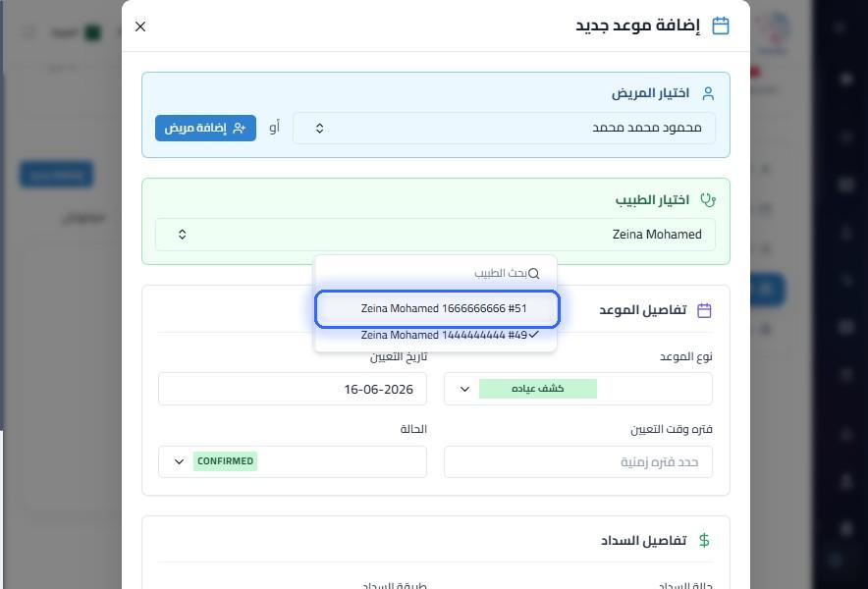Click the تفاصيل السداد section heading
This screenshot has width=868, height=589.
point(643,540)
